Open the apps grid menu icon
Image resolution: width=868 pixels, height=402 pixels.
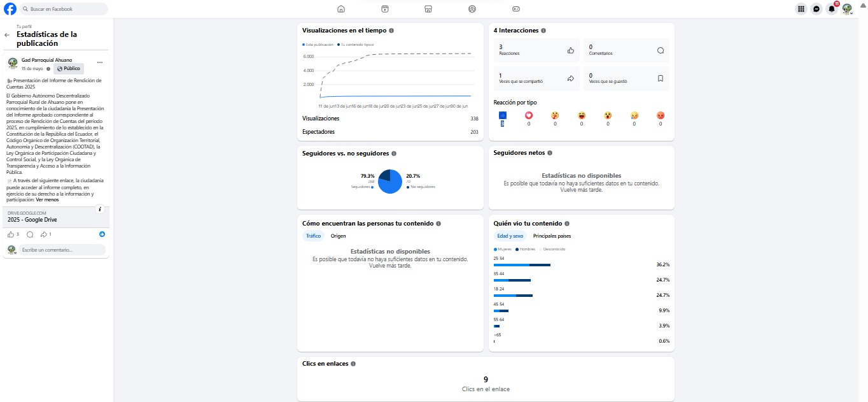pyautogui.click(x=801, y=9)
